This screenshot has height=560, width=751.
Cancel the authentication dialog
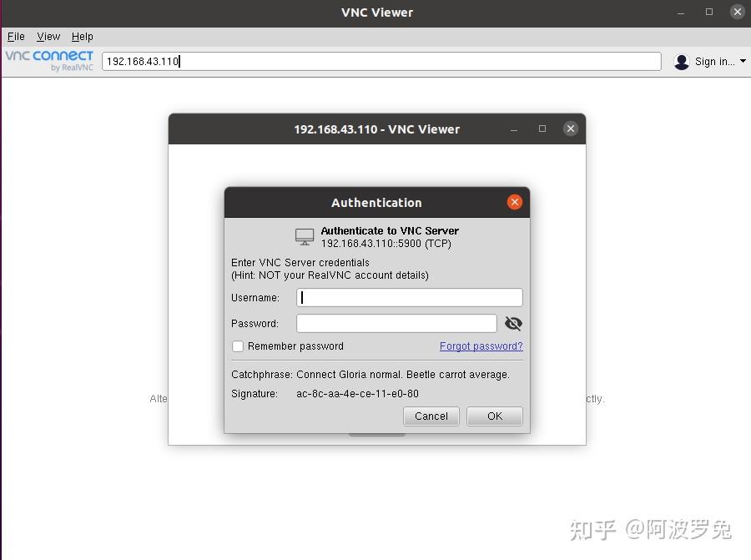[x=431, y=416]
